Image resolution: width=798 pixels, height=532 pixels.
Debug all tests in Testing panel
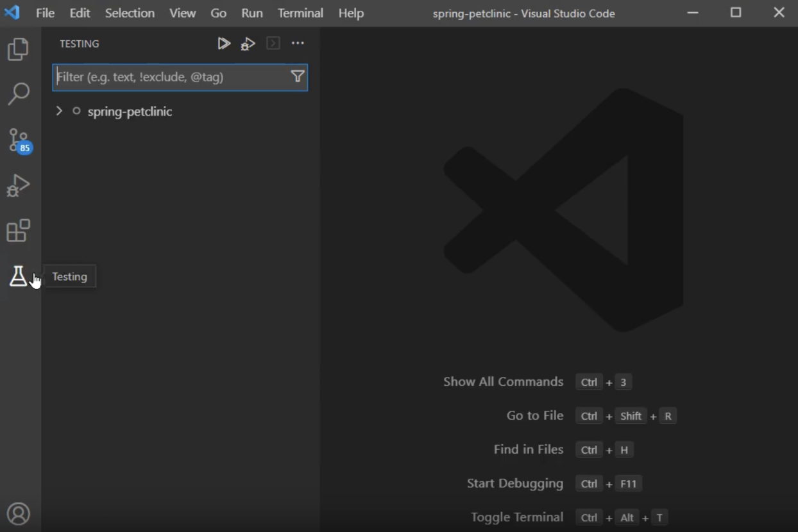(x=248, y=44)
